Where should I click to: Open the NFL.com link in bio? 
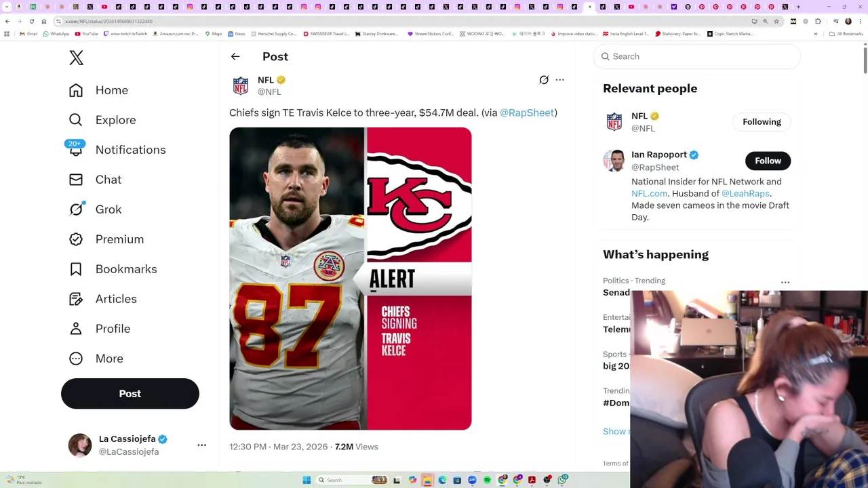[649, 194]
